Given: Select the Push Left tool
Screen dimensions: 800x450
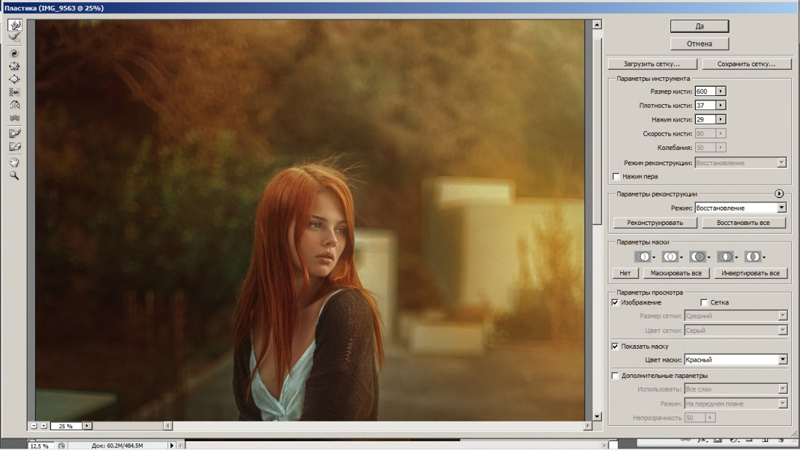Looking at the screenshot, I should pyautogui.click(x=15, y=92).
